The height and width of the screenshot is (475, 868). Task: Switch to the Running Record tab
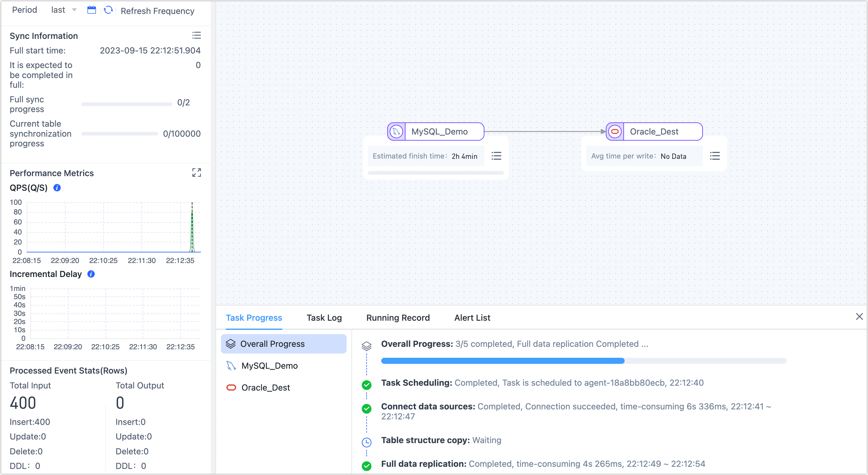tap(398, 318)
